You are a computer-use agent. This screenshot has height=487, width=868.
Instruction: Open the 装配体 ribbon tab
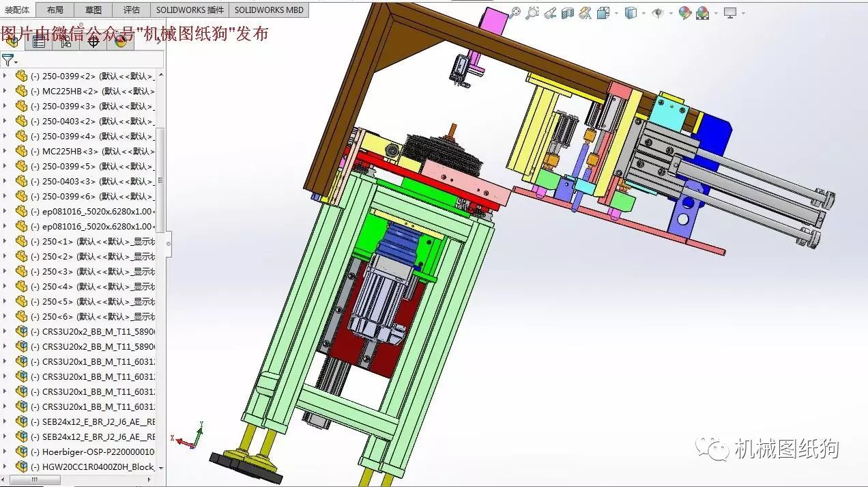[x=17, y=10]
